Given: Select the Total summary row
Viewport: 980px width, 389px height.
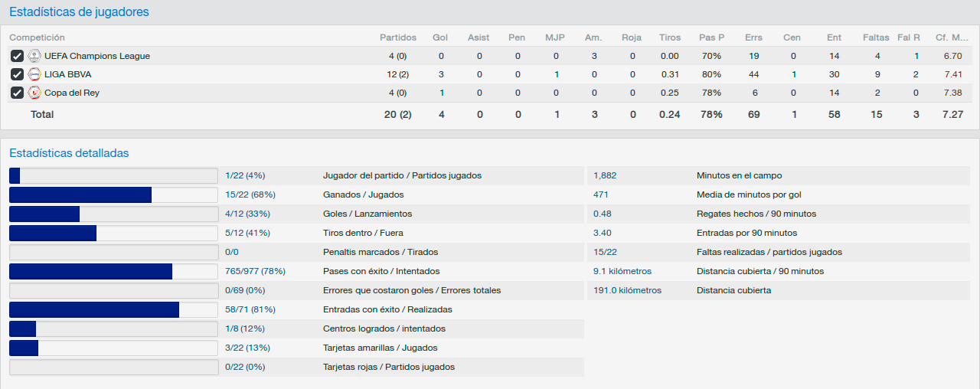Looking at the screenshot, I should (x=490, y=114).
